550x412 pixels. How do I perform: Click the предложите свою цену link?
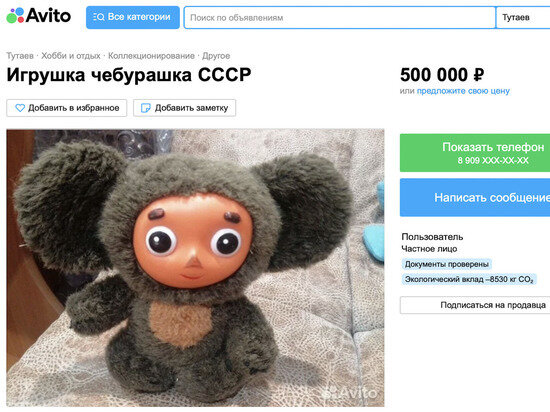point(463,91)
